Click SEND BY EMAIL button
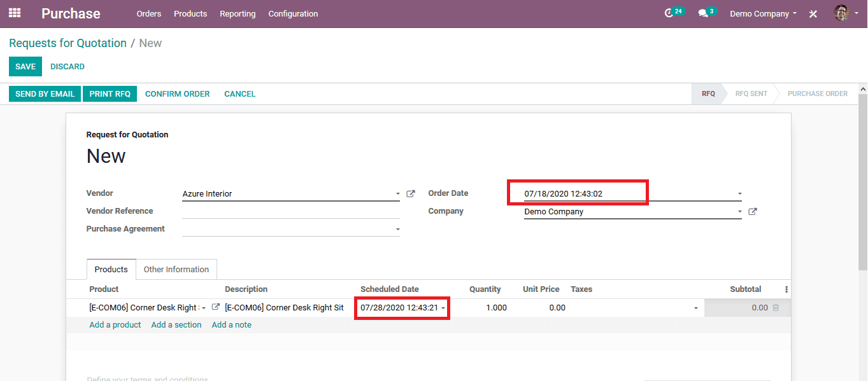This screenshot has height=381, width=868. click(x=45, y=94)
